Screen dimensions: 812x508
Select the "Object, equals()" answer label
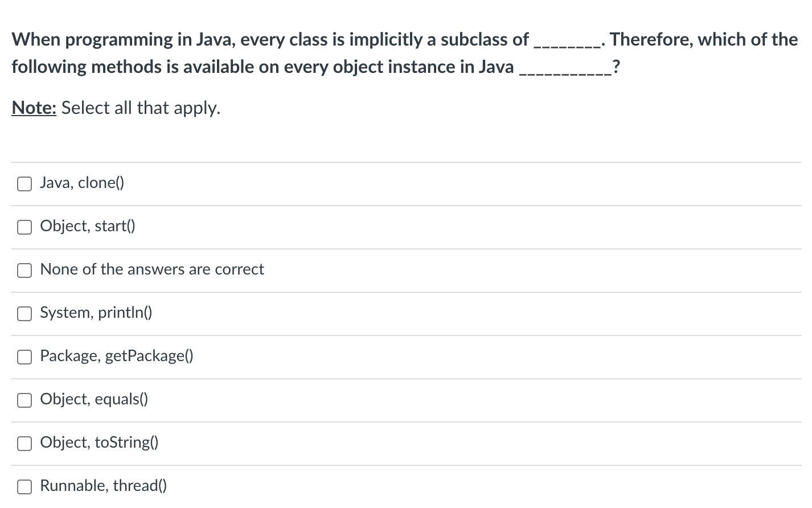point(93,399)
